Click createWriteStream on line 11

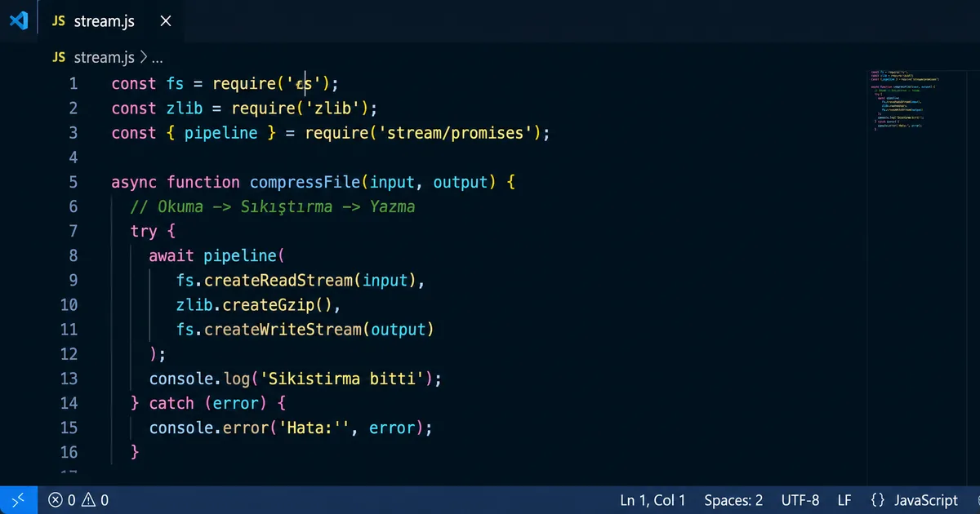283,329
